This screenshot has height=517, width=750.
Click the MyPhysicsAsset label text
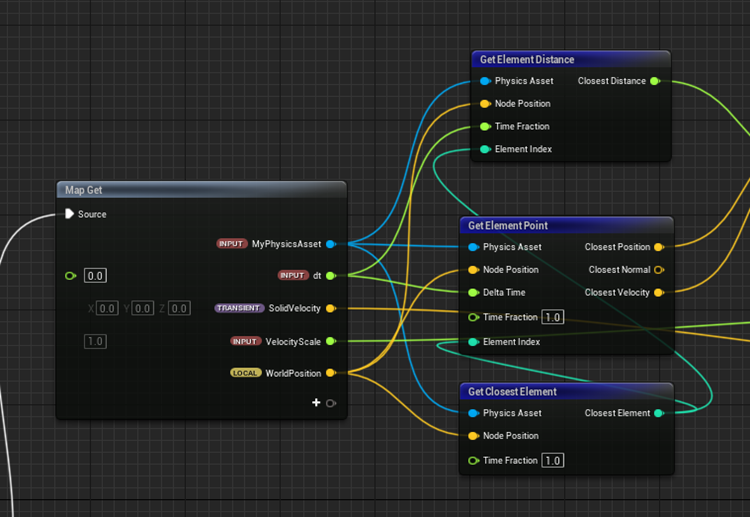tap(287, 244)
